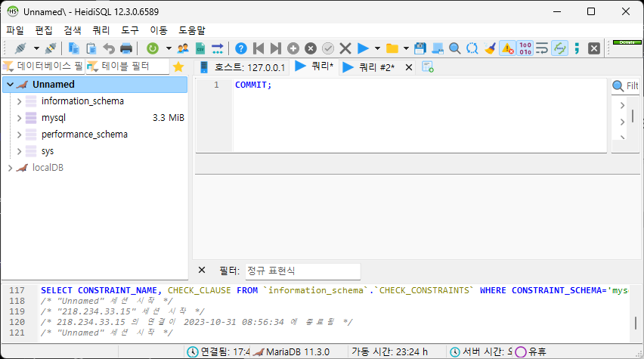Image resolution: width=644 pixels, height=359 pixels.
Task: Click the 데이터베이스 필터 input
Action: pyautogui.click(x=44, y=67)
